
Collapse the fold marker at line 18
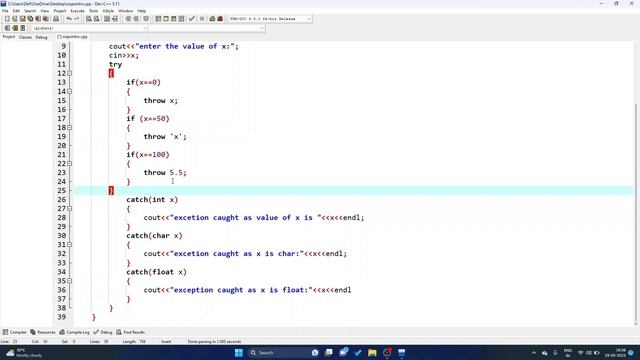tap(69, 128)
